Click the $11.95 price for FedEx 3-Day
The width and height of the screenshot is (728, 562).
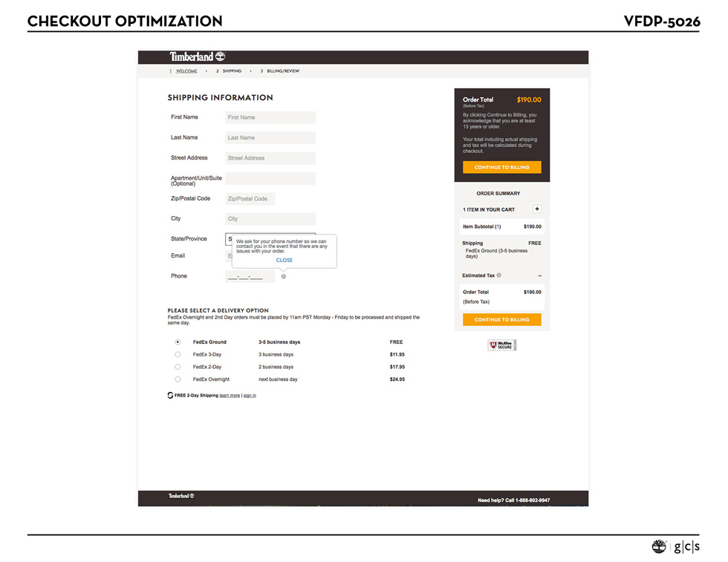pos(397,355)
